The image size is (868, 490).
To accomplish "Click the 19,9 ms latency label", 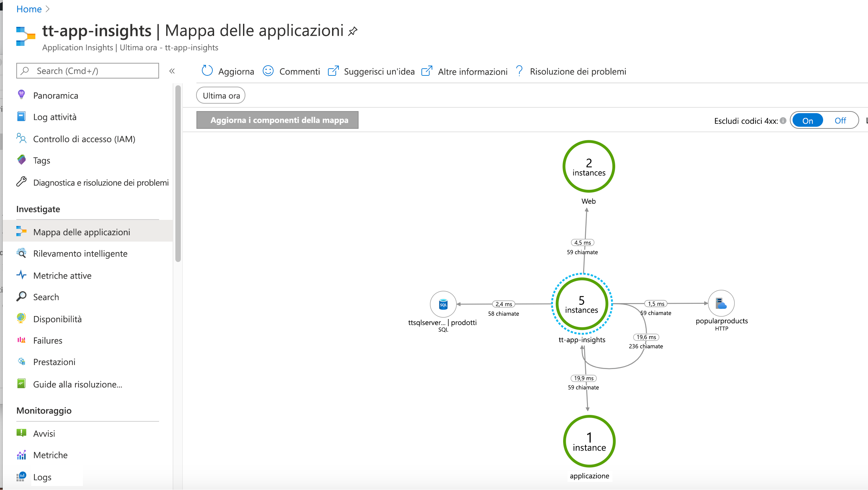I will coord(584,378).
